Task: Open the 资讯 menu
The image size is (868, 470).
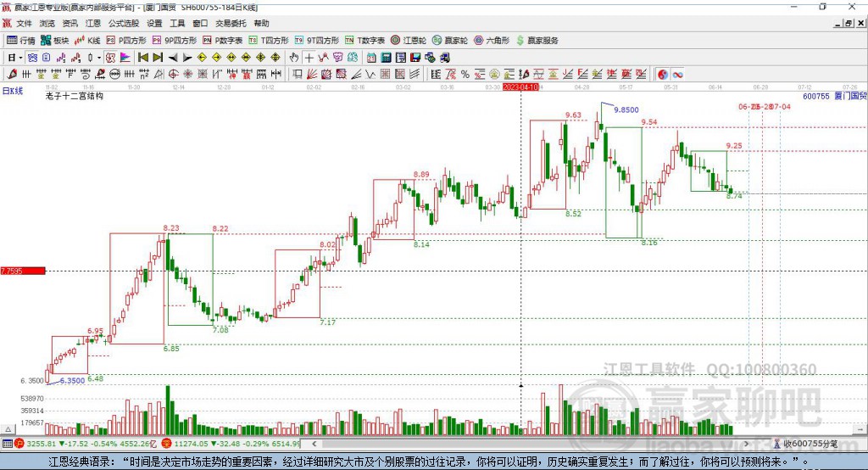Action: 70,23
